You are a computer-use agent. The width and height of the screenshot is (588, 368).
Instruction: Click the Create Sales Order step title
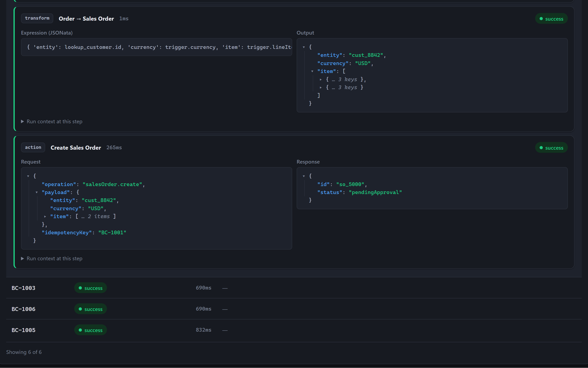[76, 148]
